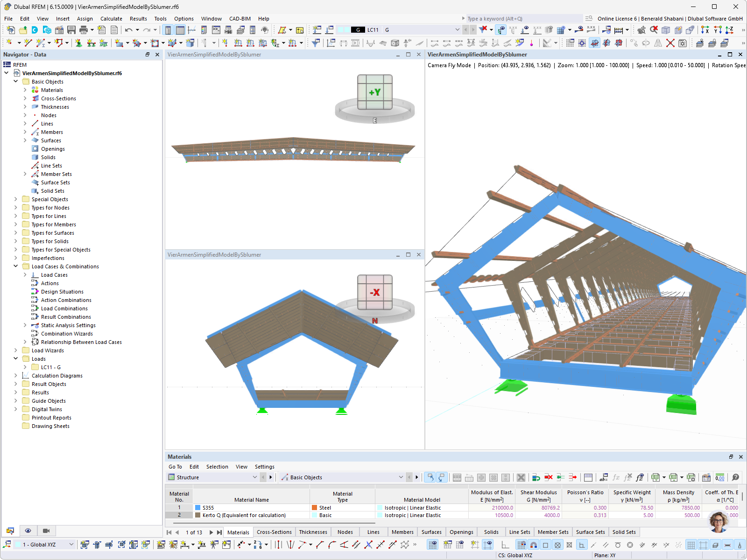Click the Print icon in top toolbar
This screenshot has width=747, height=560.
coord(84,30)
